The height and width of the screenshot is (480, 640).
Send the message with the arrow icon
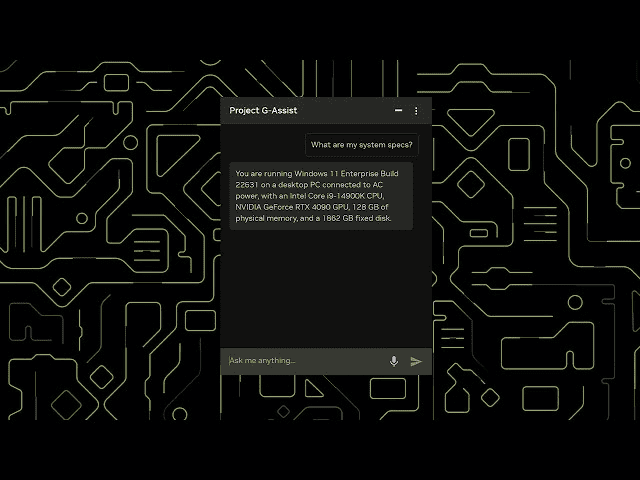[416, 361]
